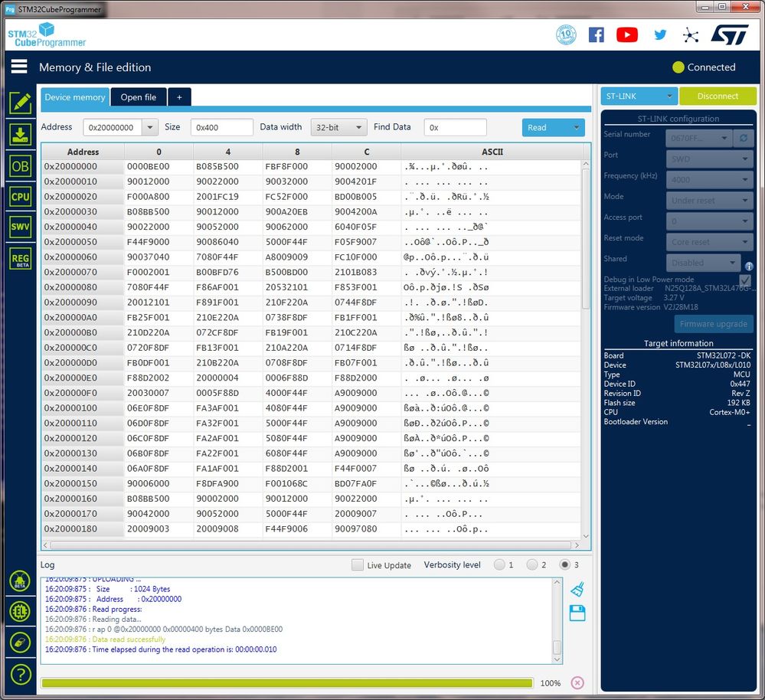The height and width of the screenshot is (700, 765).
Task: Click the green progress bar
Action: click(287, 683)
